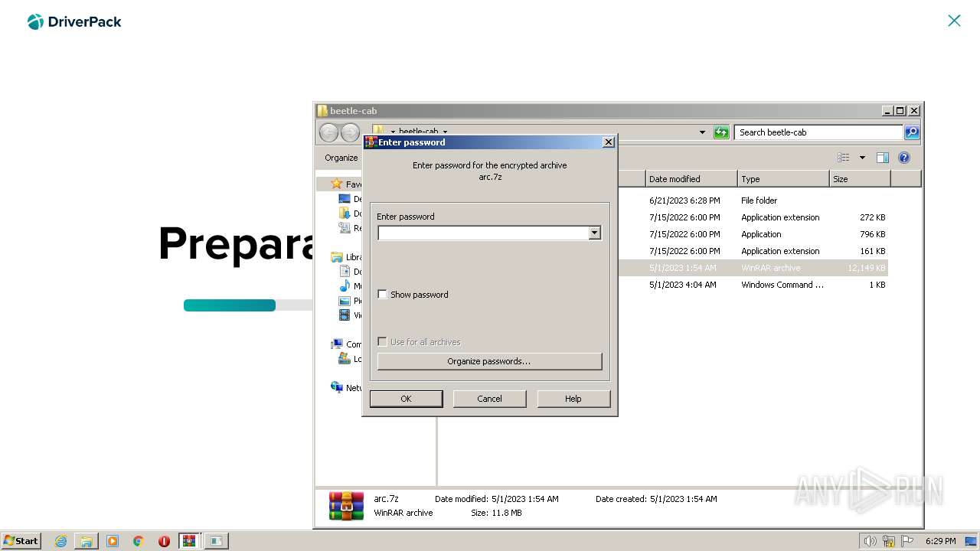Go forward in the beetle-cab Explorer window

350,132
